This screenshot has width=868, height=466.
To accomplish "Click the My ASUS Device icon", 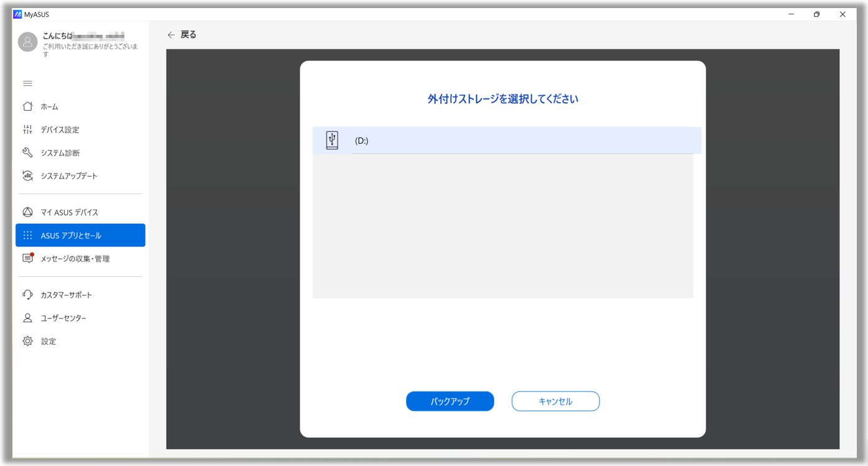I will [27, 212].
